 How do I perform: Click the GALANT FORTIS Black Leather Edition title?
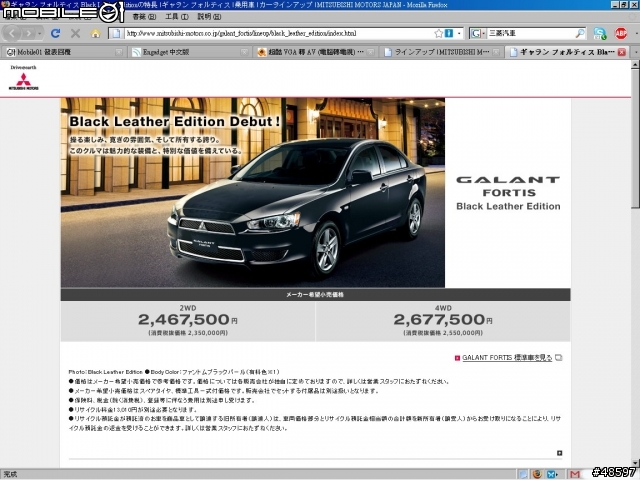coord(508,193)
